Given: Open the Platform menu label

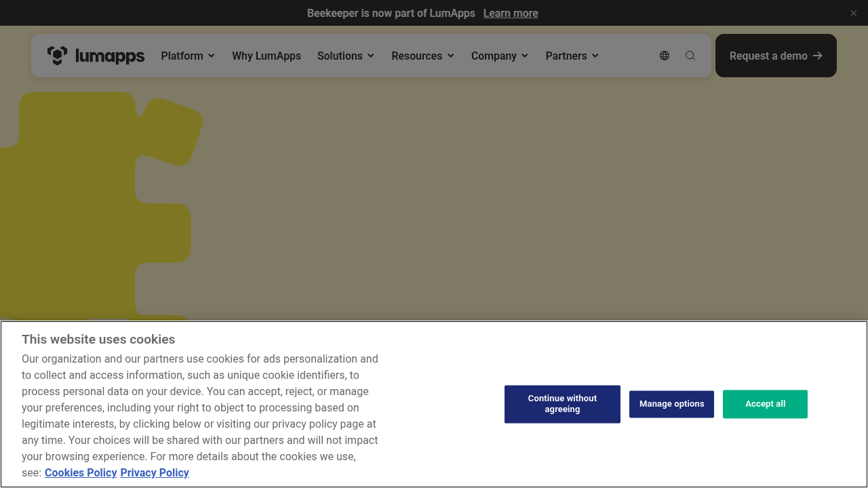Looking at the screenshot, I should [182, 56].
